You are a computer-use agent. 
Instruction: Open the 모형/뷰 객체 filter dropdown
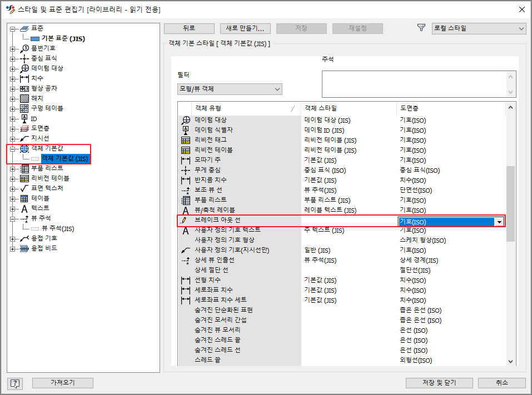[276, 89]
